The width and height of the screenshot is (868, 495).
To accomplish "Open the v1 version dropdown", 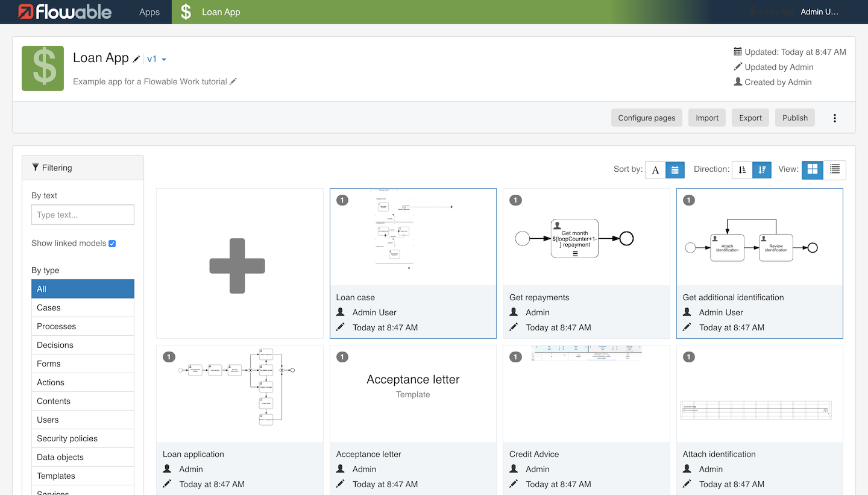I will click(x=157, y=59).
